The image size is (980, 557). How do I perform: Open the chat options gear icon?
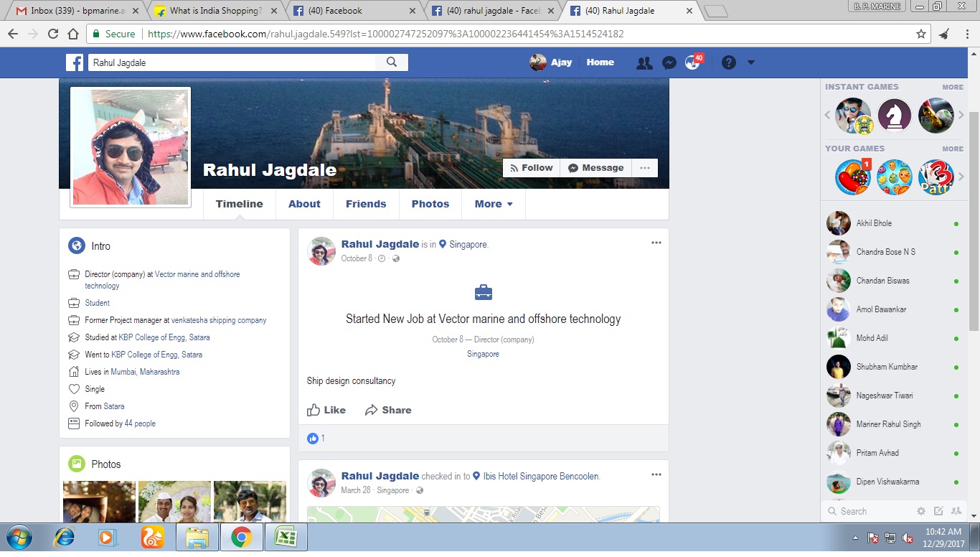[921, 511]
